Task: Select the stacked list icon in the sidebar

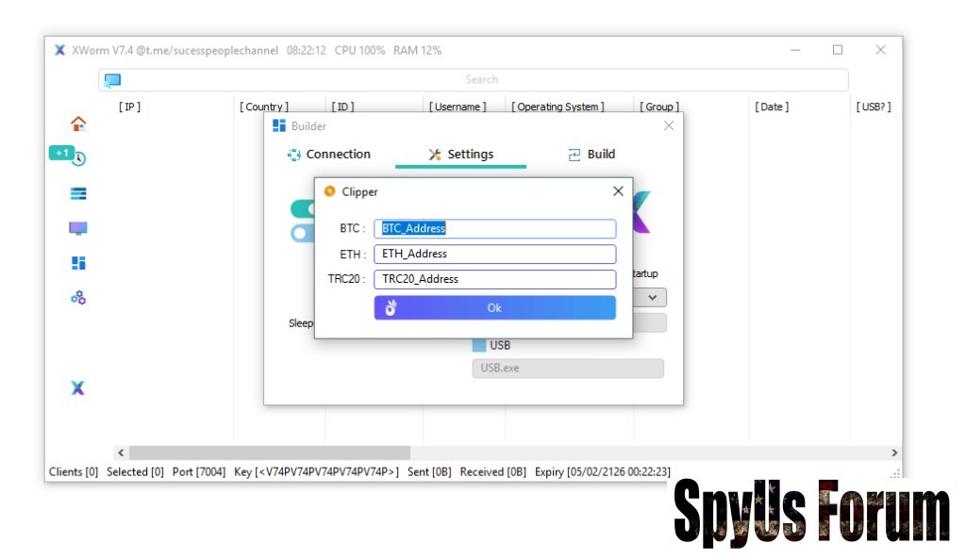Action: 78,193
